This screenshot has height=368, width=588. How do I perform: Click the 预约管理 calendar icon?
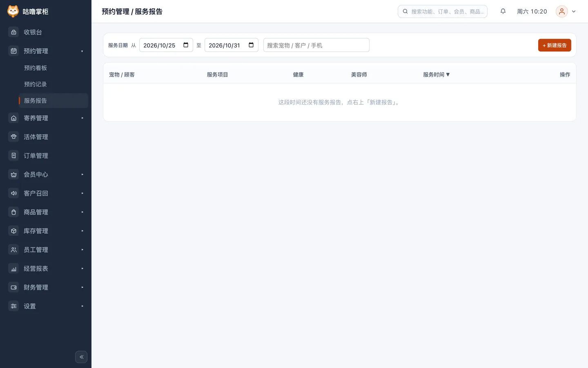tap(14, 51)
